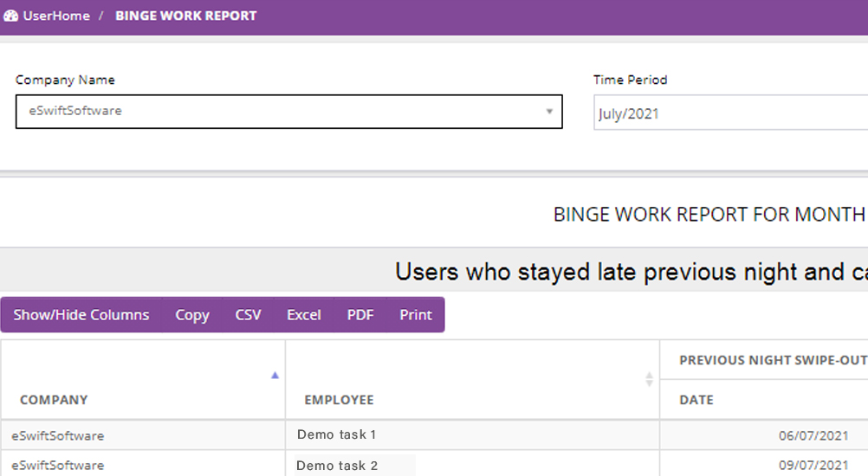Export the report as CSV
Image resolution: width=868 pixels, height=476 pixels.
[248, 315]
